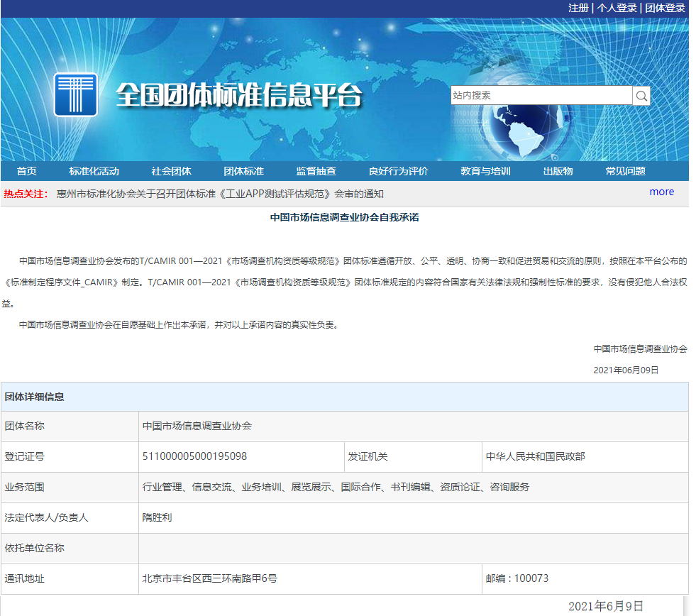Click the platform logo icon

tap(75, 94)
